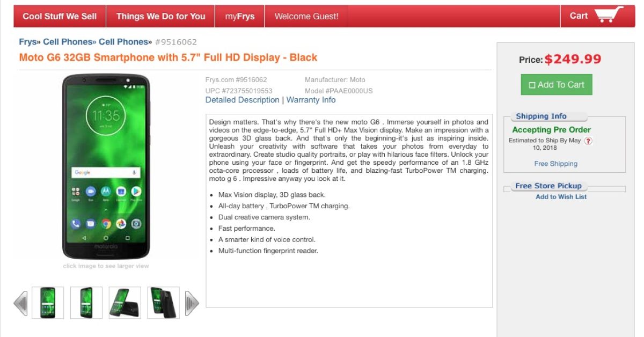644x337 pixels.
Task: Select the second phone thumbnail
Action: [86, 303]
